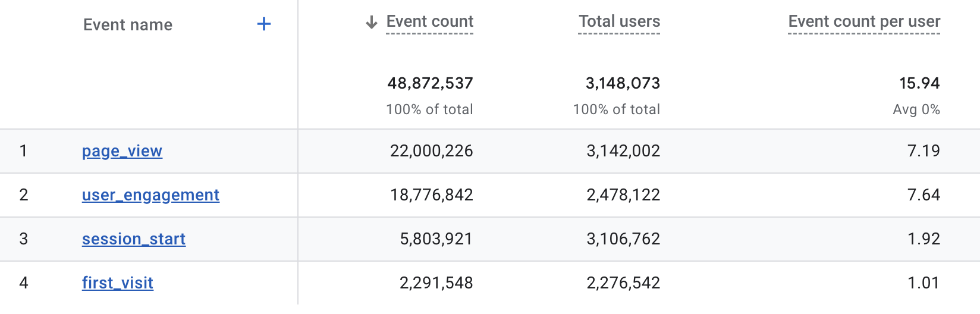Sort by Event count column header
The width and height of the screenshot is (980, 314).
pyautogui.click(x=430, y=22)
